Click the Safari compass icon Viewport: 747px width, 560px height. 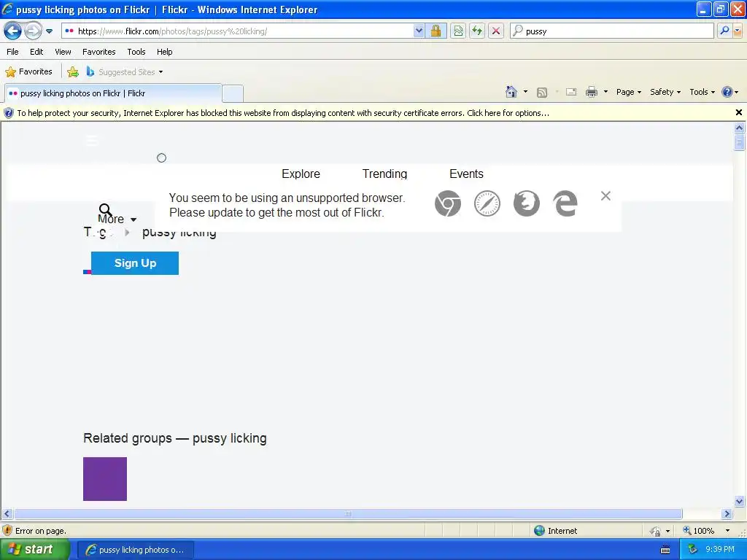click(487, 203)
